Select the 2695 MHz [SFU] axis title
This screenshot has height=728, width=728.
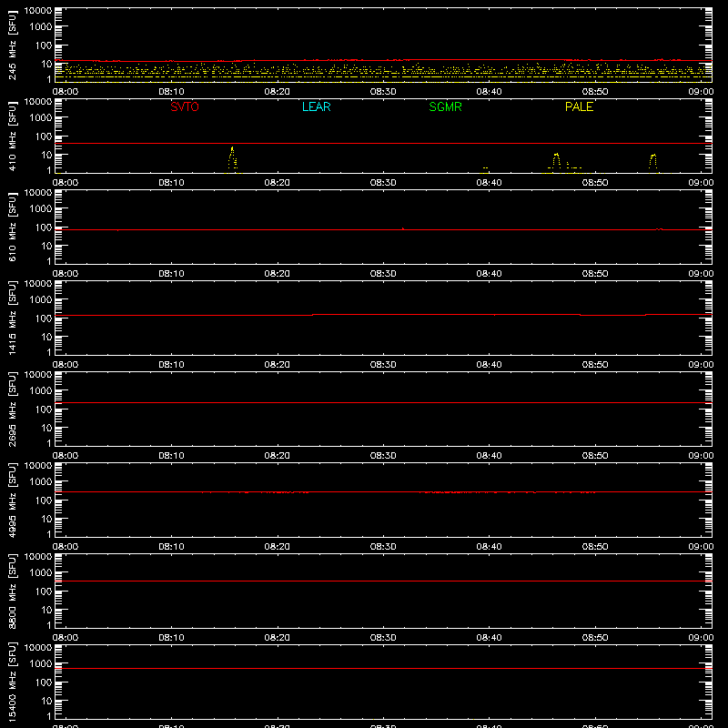[x=12, y=409]
